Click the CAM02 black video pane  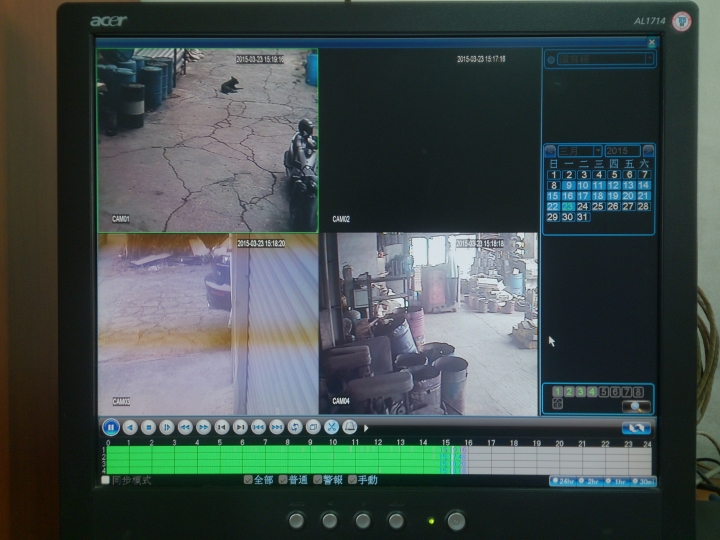point(429,140)
